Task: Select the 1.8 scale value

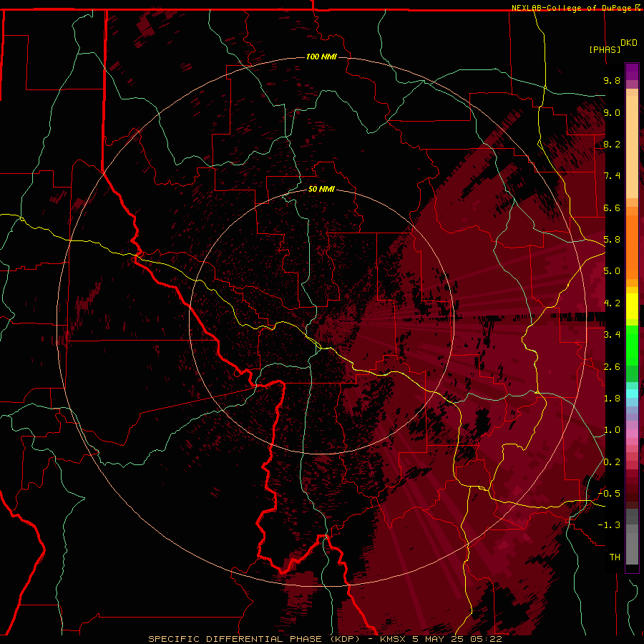Action: [612, 399]
